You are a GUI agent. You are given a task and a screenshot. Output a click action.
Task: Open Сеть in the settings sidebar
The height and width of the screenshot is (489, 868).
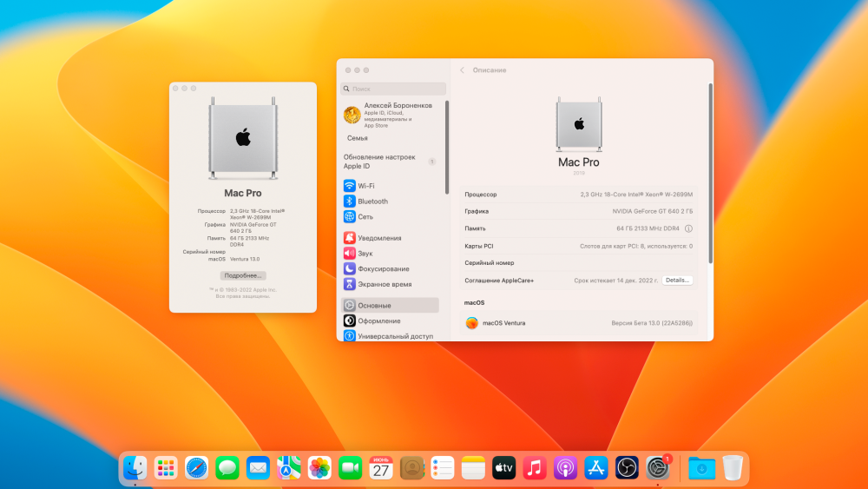pyautogui.click(x=391, y=217)
